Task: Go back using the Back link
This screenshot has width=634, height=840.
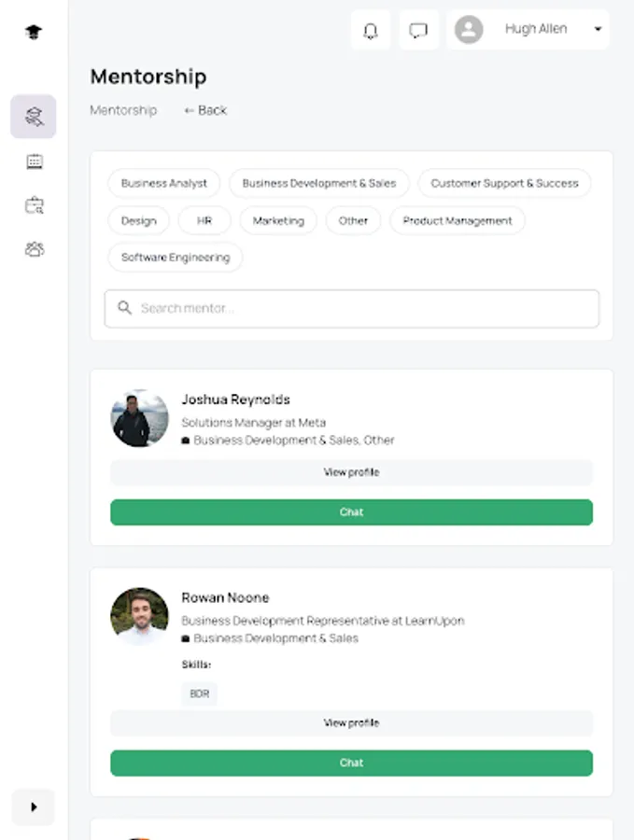Action: click(206, 110)
